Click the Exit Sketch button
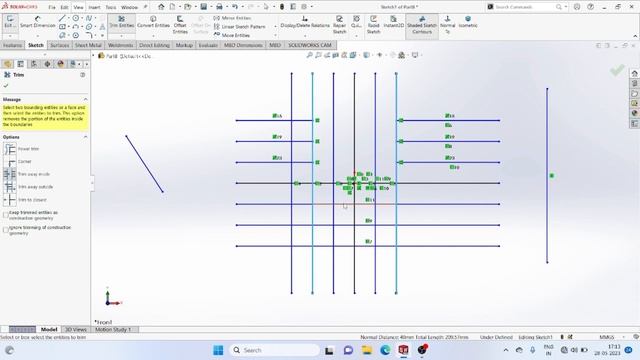The image size is (640, 360). (10, 22)
